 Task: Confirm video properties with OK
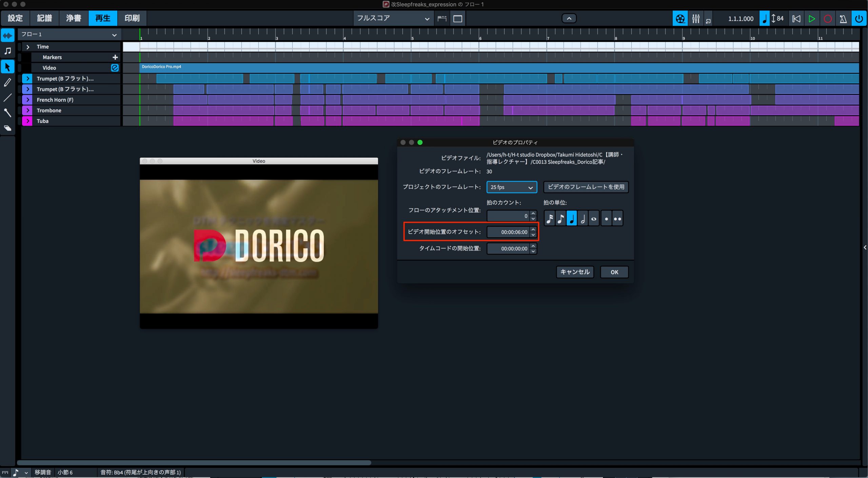click(614, 272)
